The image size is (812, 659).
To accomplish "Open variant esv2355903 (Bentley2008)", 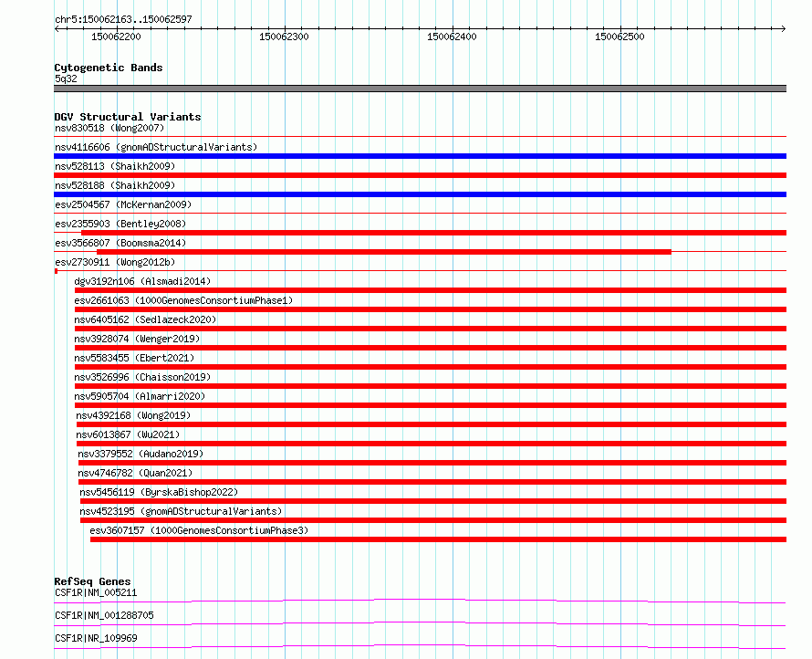I will pos(120,224).
